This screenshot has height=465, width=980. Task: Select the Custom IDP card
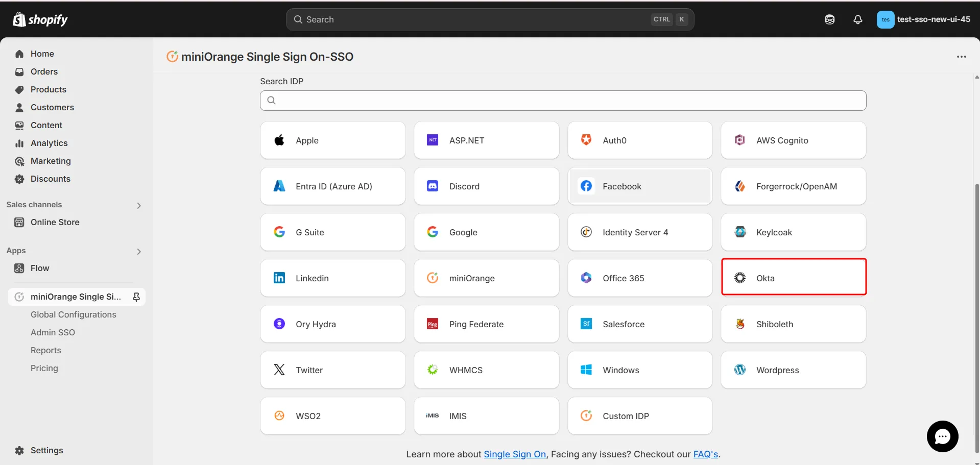coord(640,416)
